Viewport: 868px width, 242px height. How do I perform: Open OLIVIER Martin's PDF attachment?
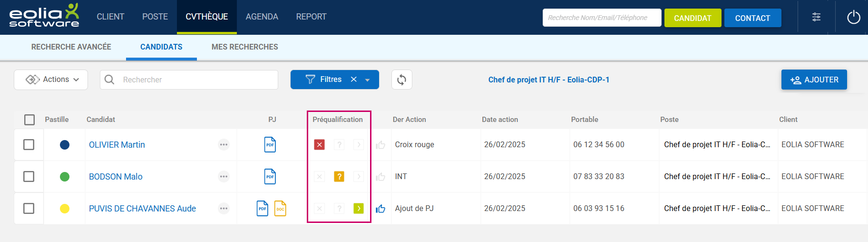pos(270,145)
